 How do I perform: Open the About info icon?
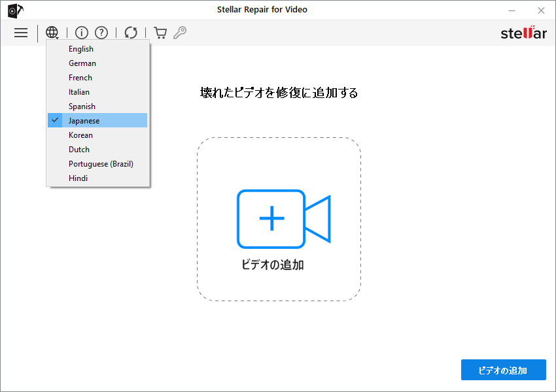point(82,33)
